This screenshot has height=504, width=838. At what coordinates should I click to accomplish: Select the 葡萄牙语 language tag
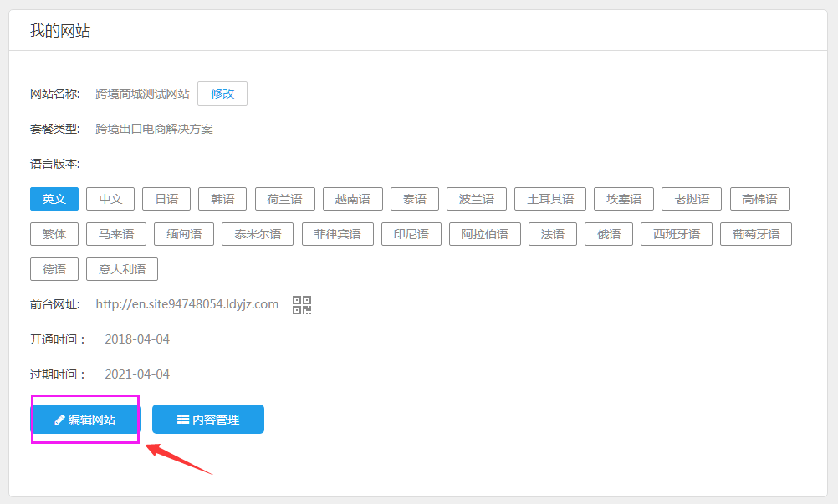click(x=756, y=234)
